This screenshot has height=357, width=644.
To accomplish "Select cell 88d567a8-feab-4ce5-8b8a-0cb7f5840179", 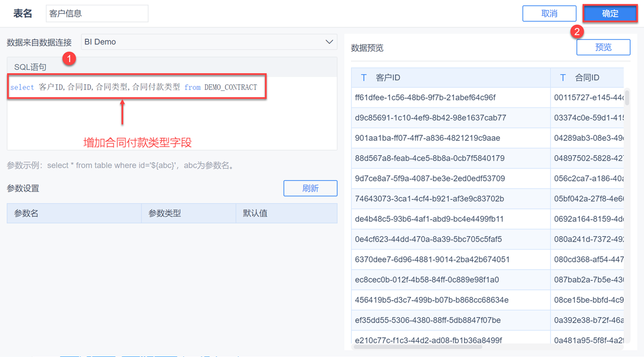I will point(451,158).
